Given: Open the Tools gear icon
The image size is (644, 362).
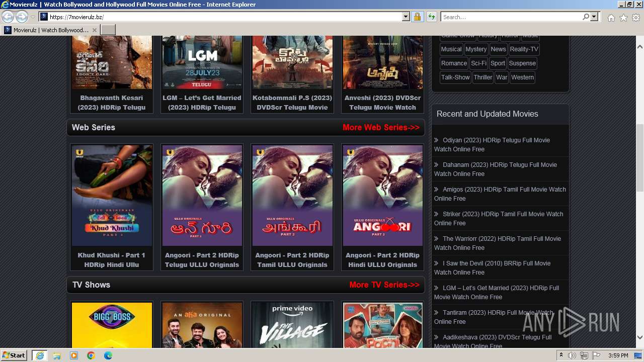Looking at the screenshot, I should [x=636, y=18].
